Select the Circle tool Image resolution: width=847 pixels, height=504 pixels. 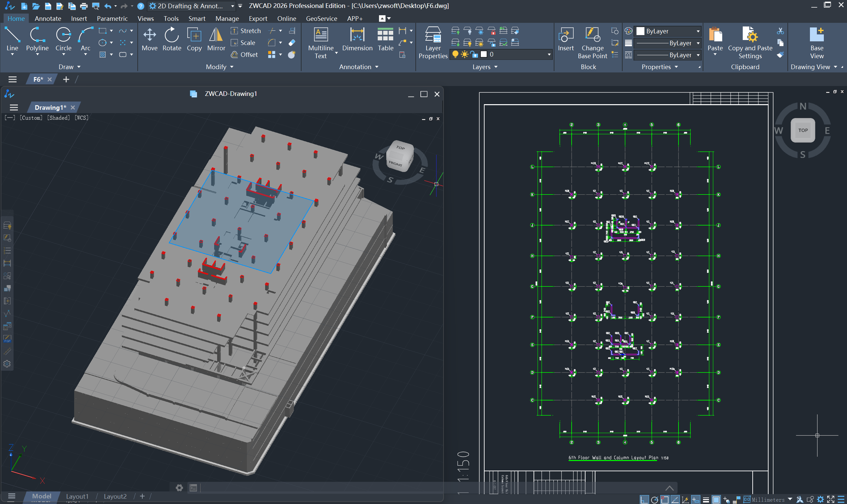coord(64,39)
